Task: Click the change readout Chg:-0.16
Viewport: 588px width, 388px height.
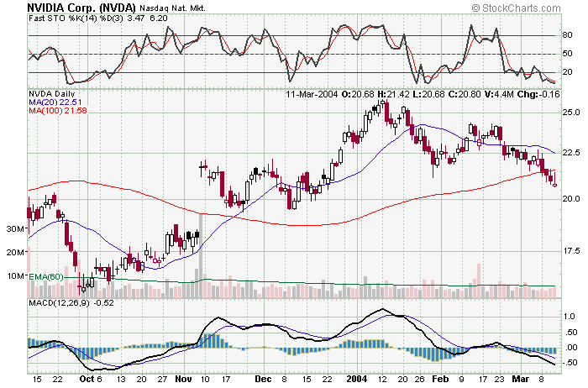Action: [538, 94]
